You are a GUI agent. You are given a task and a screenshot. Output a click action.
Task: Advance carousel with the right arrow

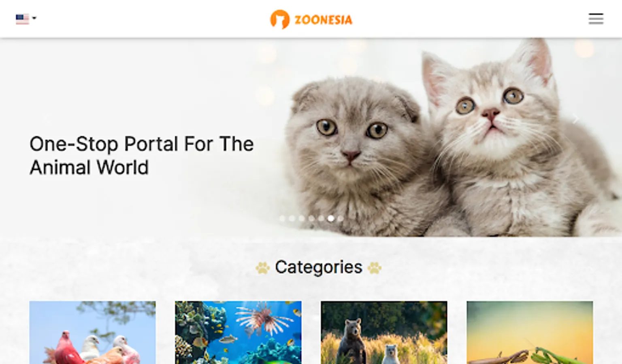tap(576, 119)
